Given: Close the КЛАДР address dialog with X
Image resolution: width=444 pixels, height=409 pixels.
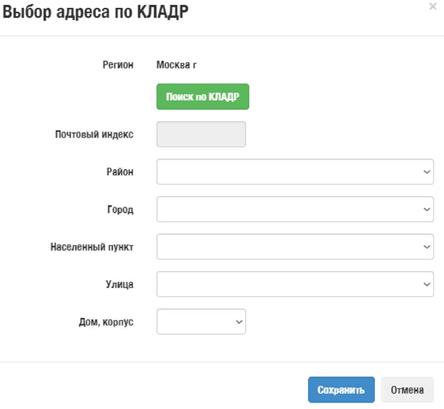Looking at the screenshot, I should pos(432,6).
